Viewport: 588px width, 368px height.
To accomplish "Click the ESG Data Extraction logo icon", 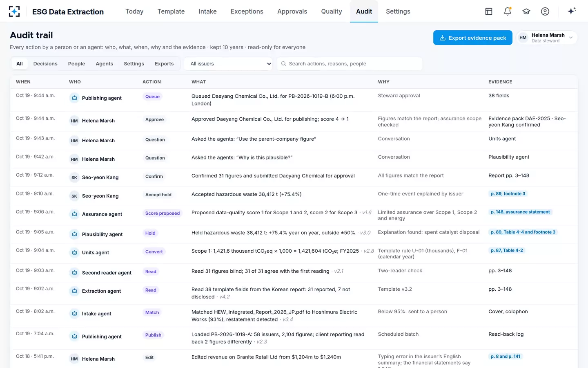I will (x=14, y=11).
